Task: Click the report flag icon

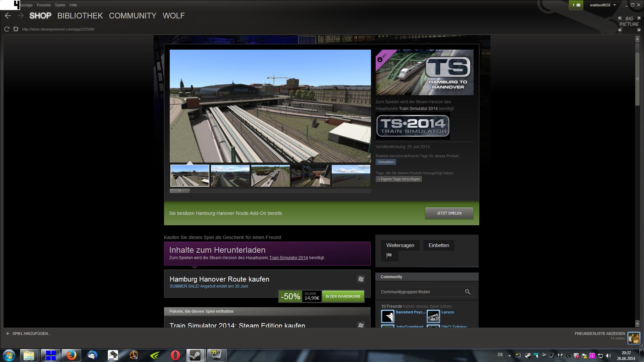Action: pyautogui.click(x=389, y=256)
